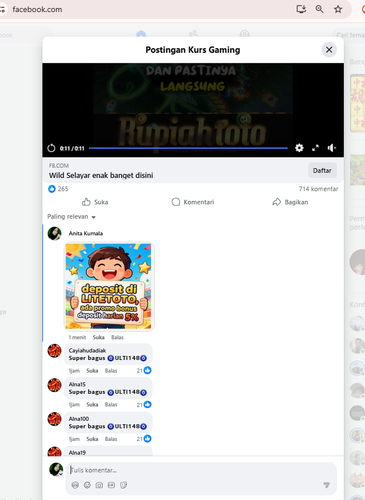The width and height of the screenshot is (365, 500).
Task: Click Balas under Alna15's comment
Action: (111, 405)
